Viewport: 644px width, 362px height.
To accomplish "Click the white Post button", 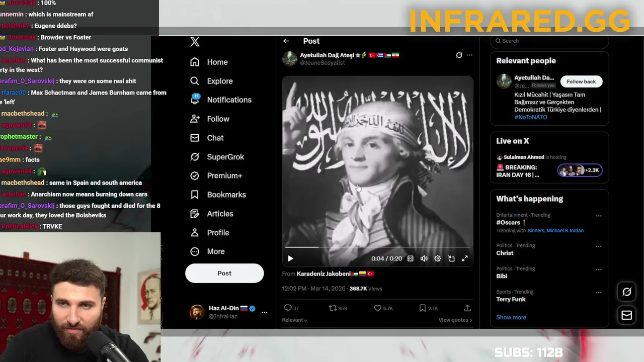I will tap(224, 273).
